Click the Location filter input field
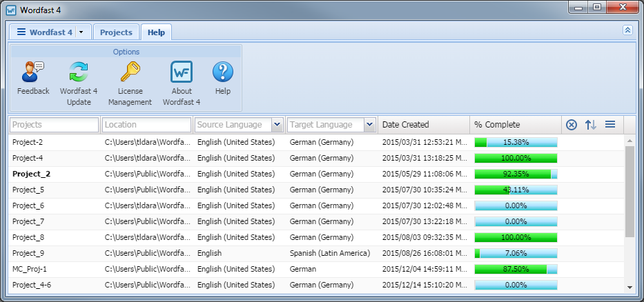Screen dimensions: 644x302 [146, 125]
